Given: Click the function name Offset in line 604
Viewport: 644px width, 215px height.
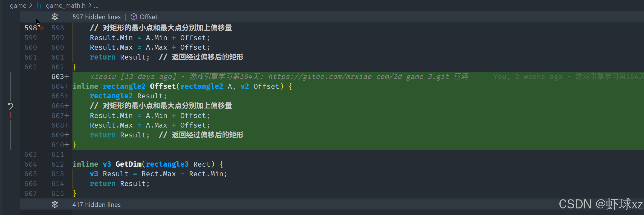Looking at the screenshot, I should [163, 86].
